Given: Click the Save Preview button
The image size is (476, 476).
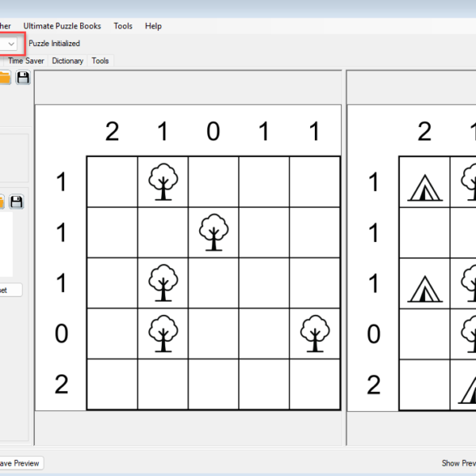Looking at the screenshot, I should click(19, 463).
